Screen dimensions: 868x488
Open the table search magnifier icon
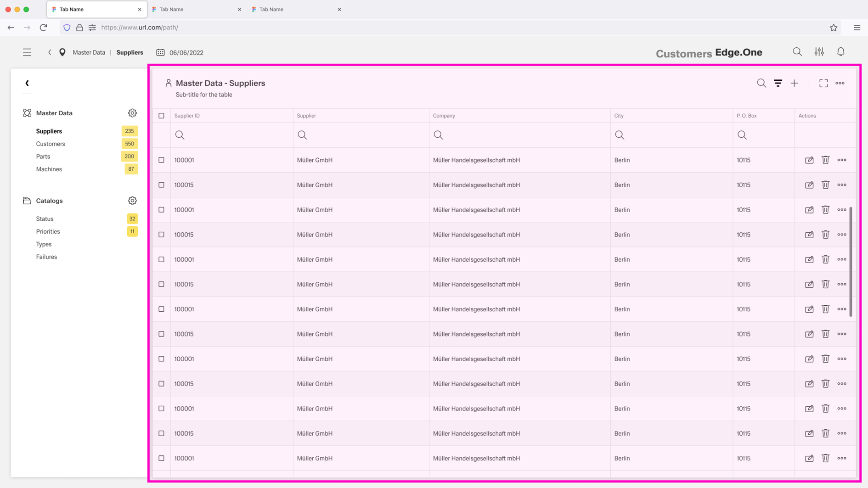pos(761,83)
